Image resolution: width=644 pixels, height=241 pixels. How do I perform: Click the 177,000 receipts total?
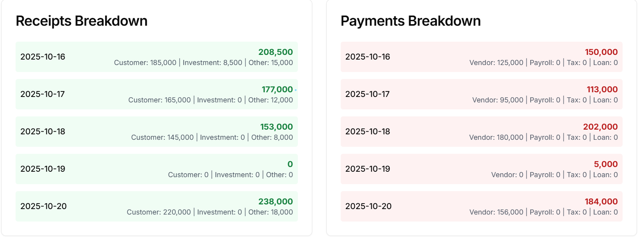click(x=277, y=90)
